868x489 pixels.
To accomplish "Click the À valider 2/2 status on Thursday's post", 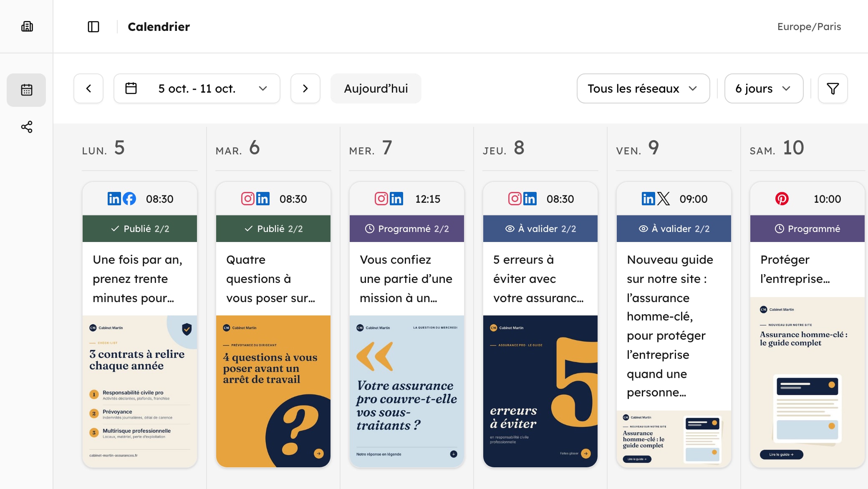I will pyautogui.click(x=540, y=229).
